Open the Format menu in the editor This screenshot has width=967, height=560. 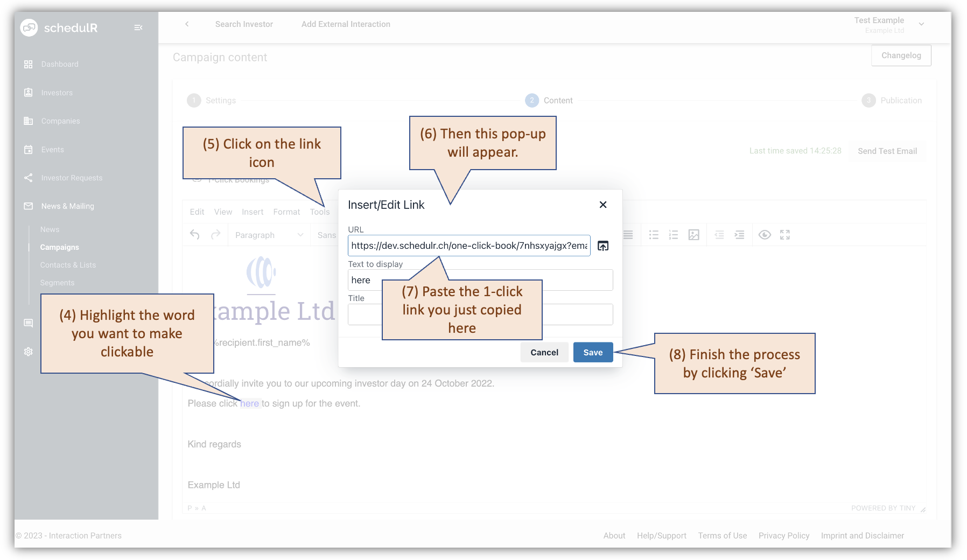286,212
